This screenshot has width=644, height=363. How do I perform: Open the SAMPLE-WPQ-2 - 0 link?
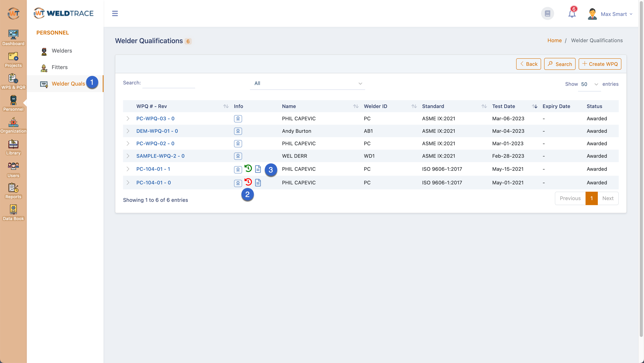[x=160, y=156]
